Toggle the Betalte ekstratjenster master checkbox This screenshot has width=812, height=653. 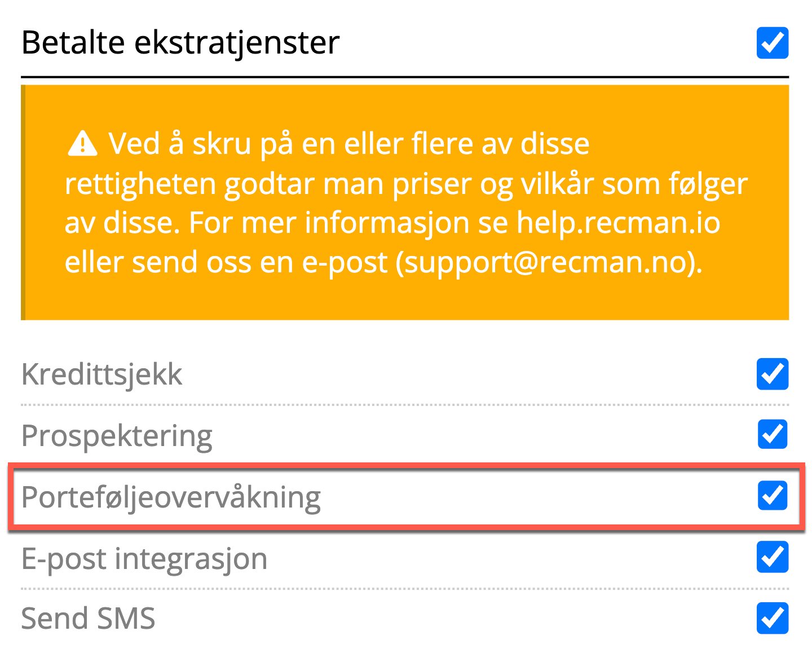(772, 43)
